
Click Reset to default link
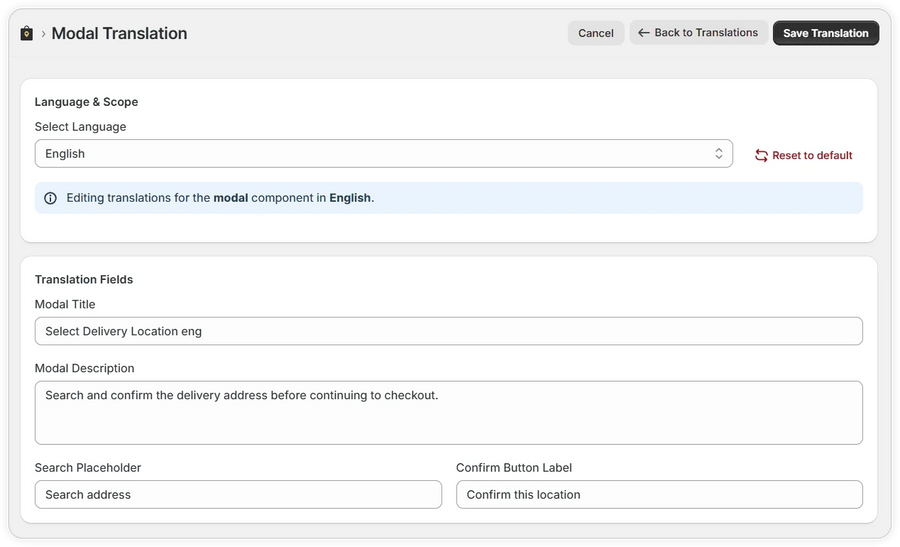804,155
